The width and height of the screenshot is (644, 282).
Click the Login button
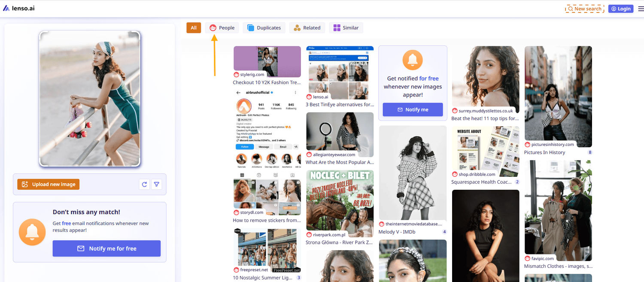click(620, 9)
